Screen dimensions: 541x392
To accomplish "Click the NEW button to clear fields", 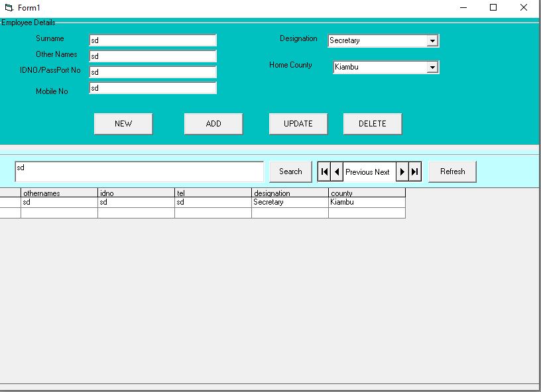I will click(123, 123).
